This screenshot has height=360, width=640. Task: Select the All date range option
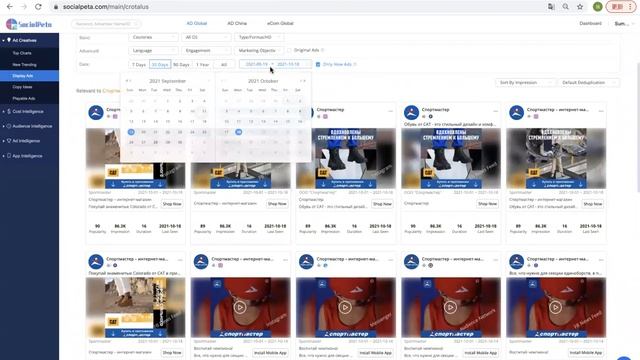tap(224, 64)
